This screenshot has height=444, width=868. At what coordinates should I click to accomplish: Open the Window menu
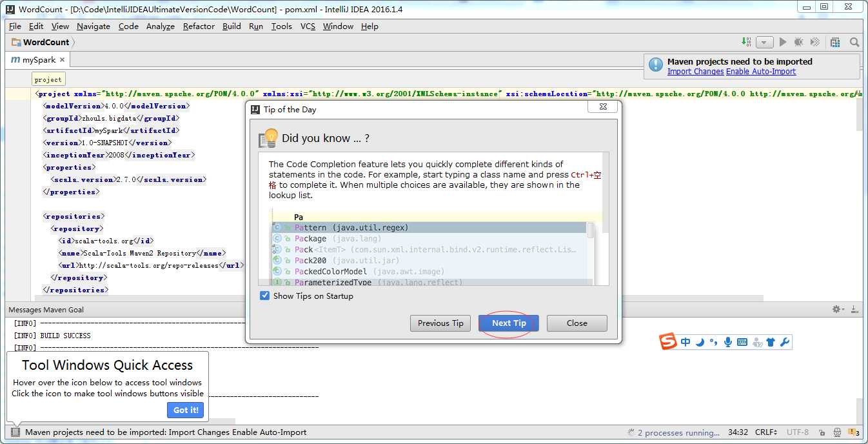(338, 26)
